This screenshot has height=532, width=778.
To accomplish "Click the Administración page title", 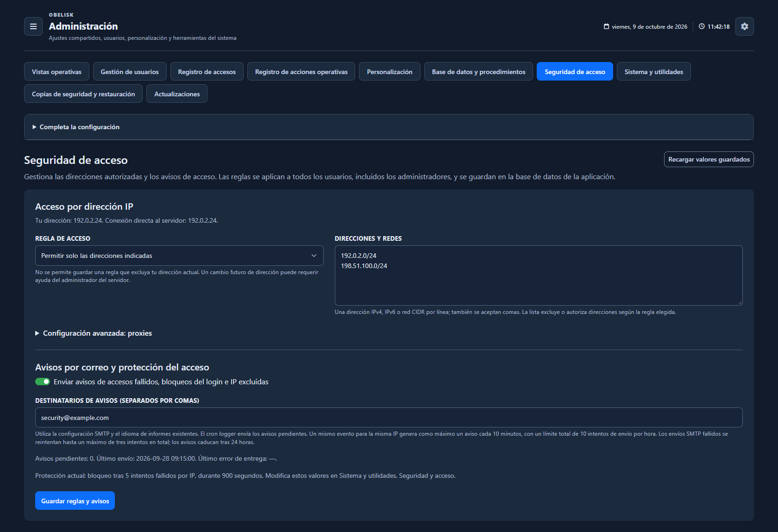I will pyautogui.click(x=83, y=26).
